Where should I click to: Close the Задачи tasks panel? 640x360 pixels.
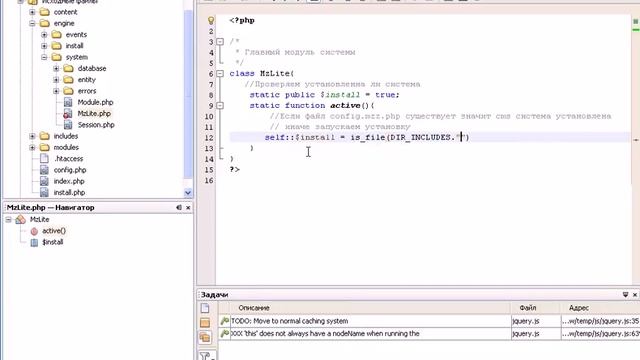[635, 295]
